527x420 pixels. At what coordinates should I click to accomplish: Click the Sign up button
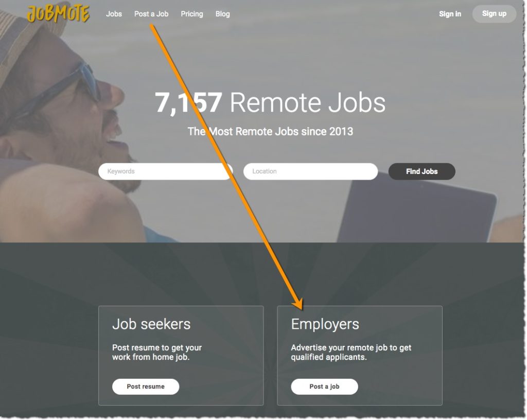[x=494, y=14]
